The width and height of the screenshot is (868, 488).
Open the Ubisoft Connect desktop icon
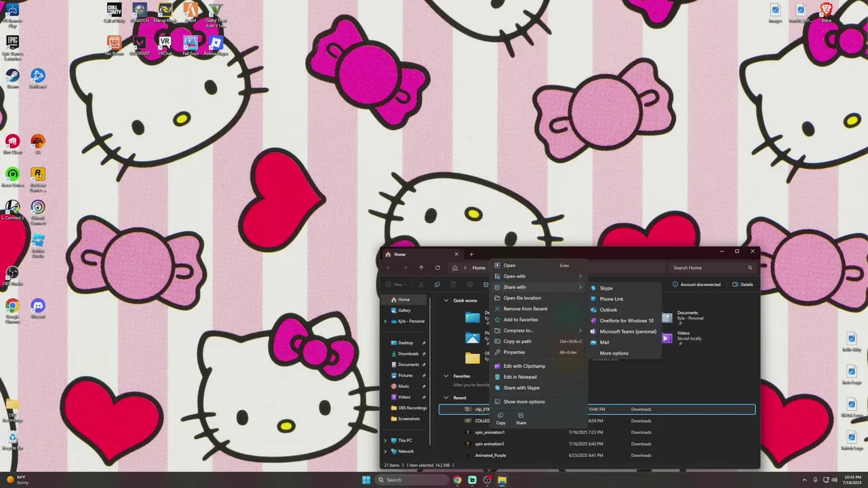38,212
